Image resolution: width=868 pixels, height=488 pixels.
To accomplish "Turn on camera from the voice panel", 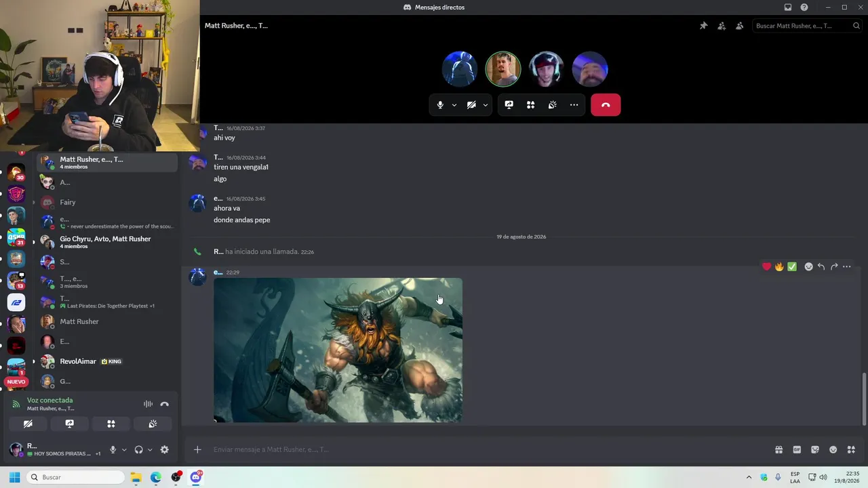I will pyautogui.click(x=28, y=424).
